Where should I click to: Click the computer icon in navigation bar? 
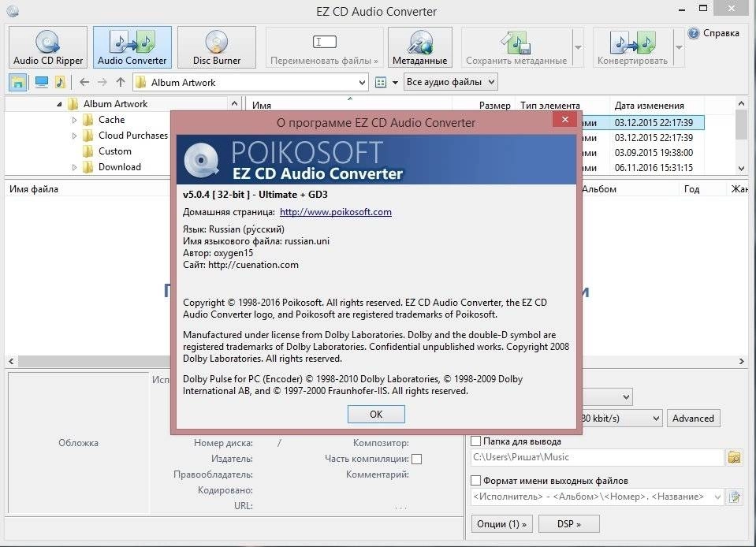click(x=42, y=83)
